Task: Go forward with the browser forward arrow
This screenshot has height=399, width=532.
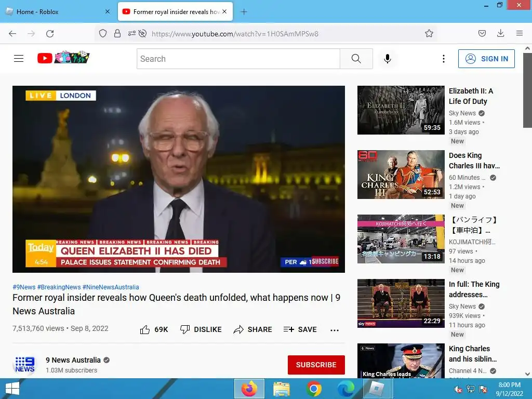Action: (x=31, y=34)
